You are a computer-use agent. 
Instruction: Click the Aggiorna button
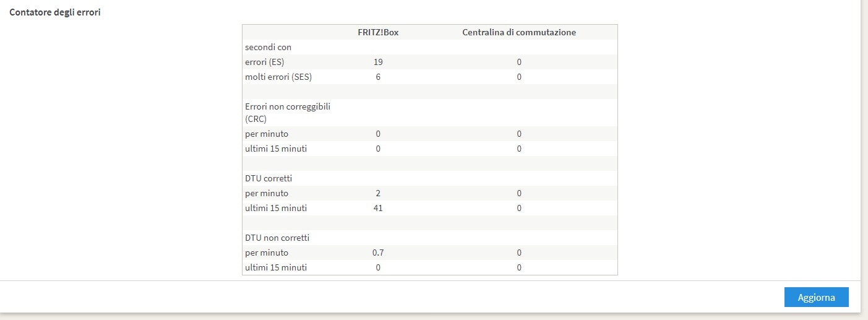click(x=816, y=298)
